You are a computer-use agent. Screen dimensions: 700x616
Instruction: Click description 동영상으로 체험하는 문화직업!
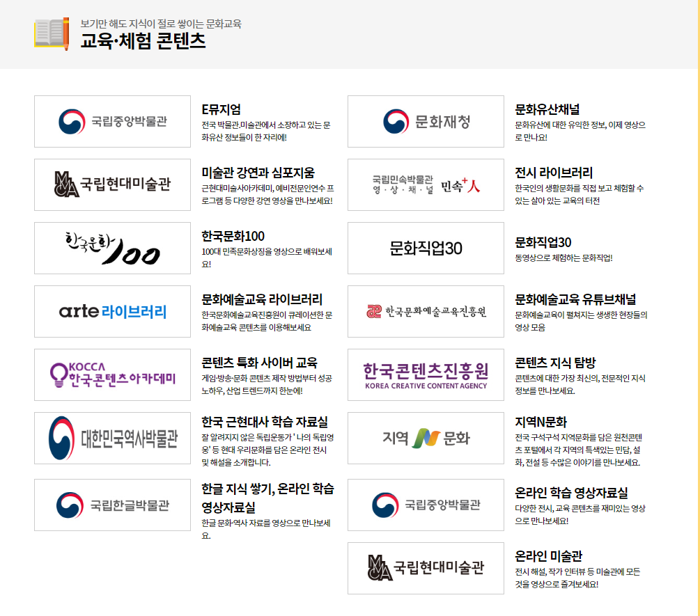(x=564, y=258)
